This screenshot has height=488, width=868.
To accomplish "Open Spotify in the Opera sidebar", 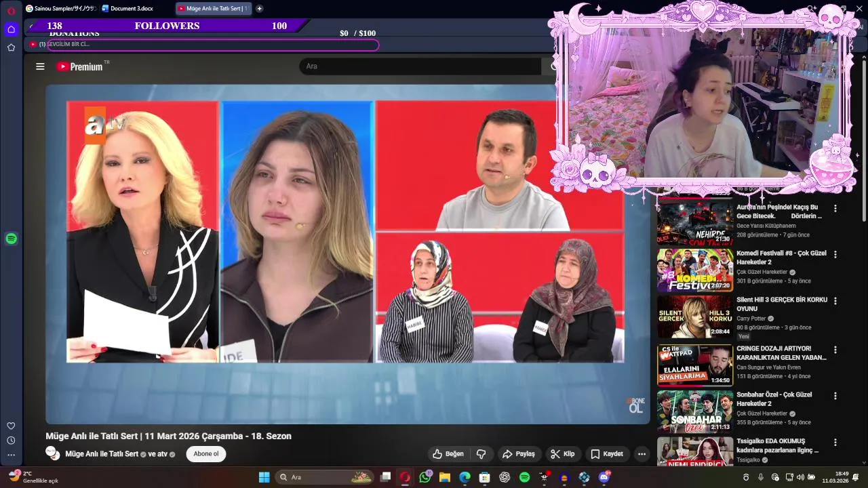I will click(11, 239).
